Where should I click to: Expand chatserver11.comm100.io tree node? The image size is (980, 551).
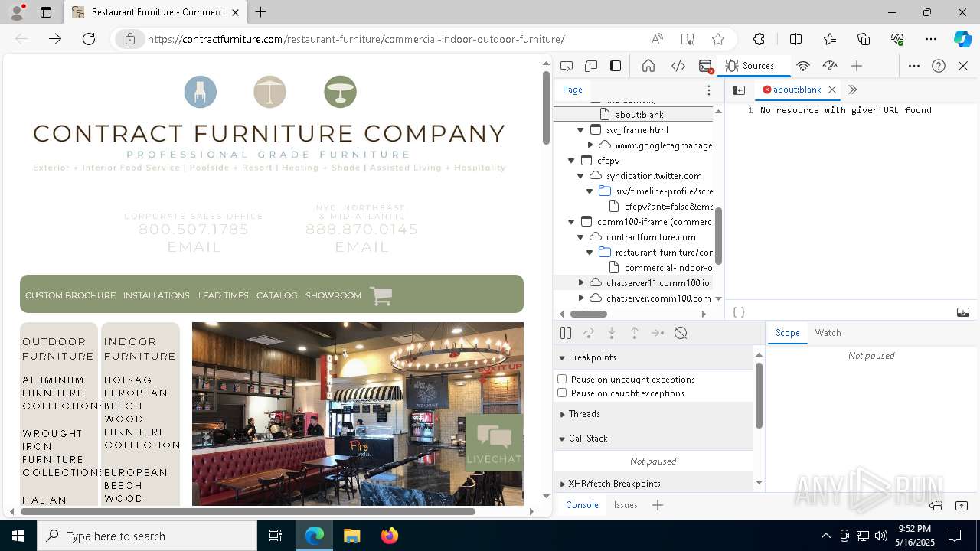pyautogui.click(x=580, y=283)
